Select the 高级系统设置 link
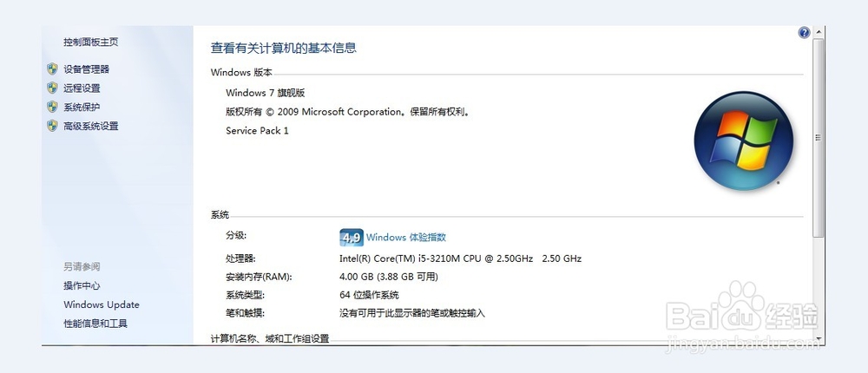Viewport: 868px width, 373px height. 90,126
